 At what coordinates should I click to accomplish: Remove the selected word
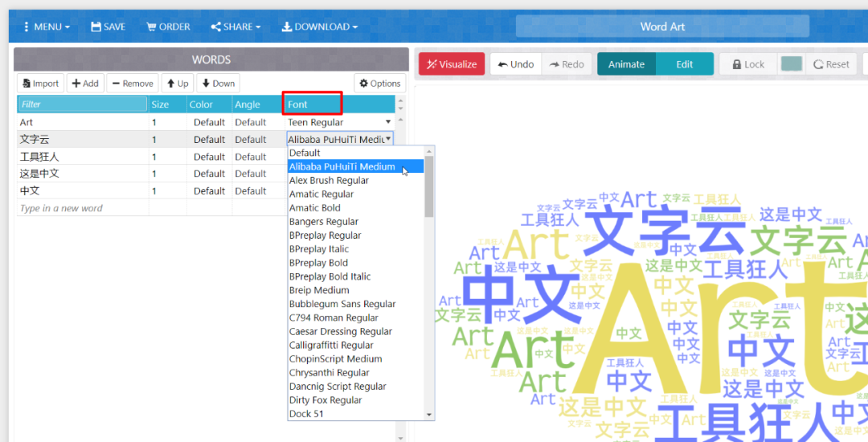(x=133, y=84)
